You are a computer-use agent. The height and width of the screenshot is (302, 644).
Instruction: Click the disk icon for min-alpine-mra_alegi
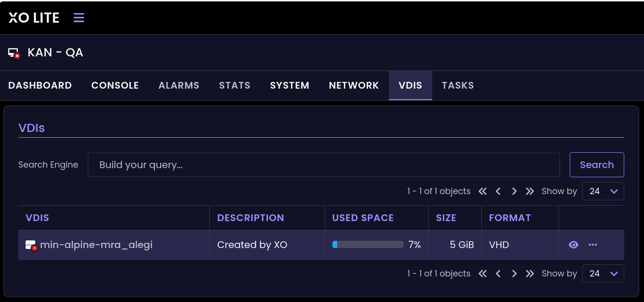[x=31, y=245]
